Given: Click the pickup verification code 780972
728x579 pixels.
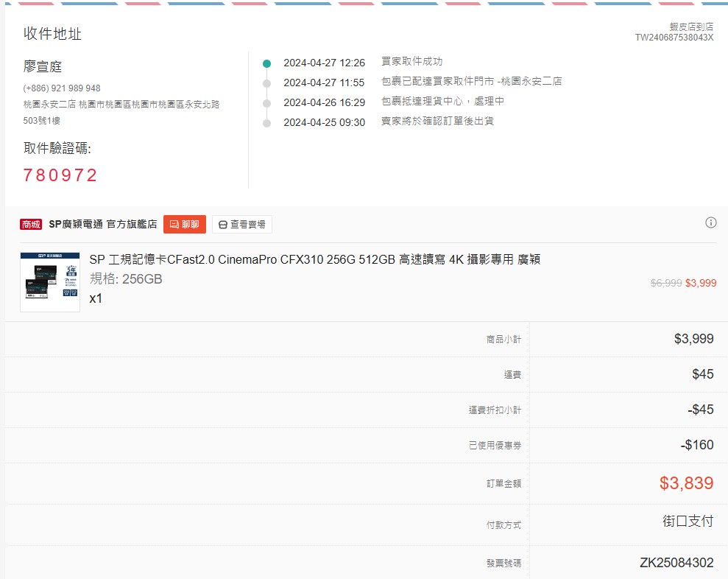Looking at the screenshot, I should [x=60, y=175].
